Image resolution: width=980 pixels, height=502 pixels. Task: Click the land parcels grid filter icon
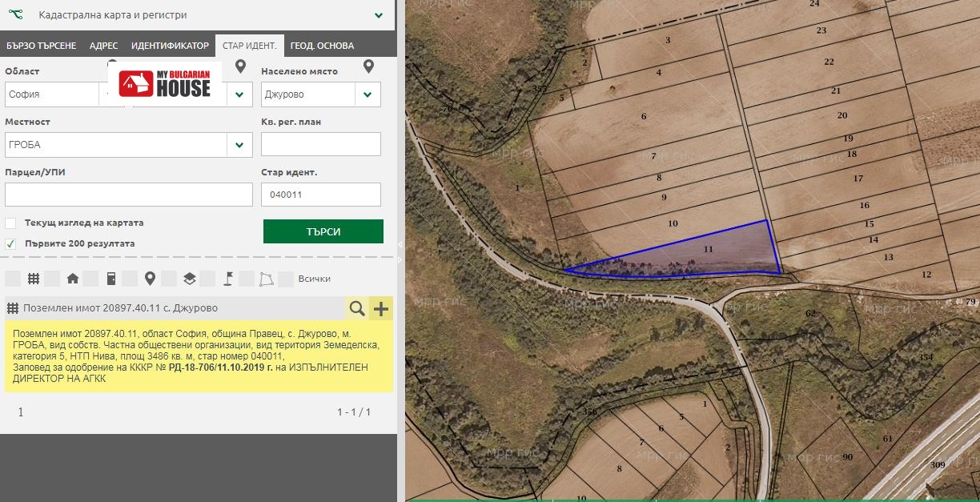pyautogui.click(x=34, y=279)
